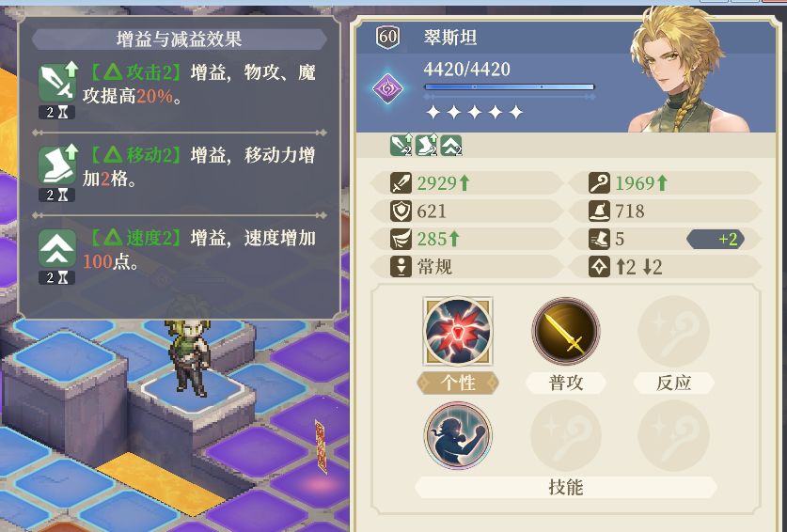Click the blue HP bar
787x532 pixels.
(509, 87)
